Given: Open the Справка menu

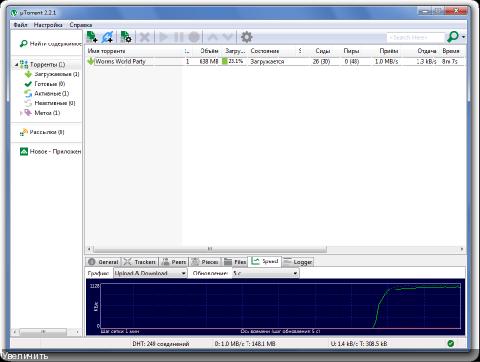Looking at the screenshot, I should coord(81,25).
